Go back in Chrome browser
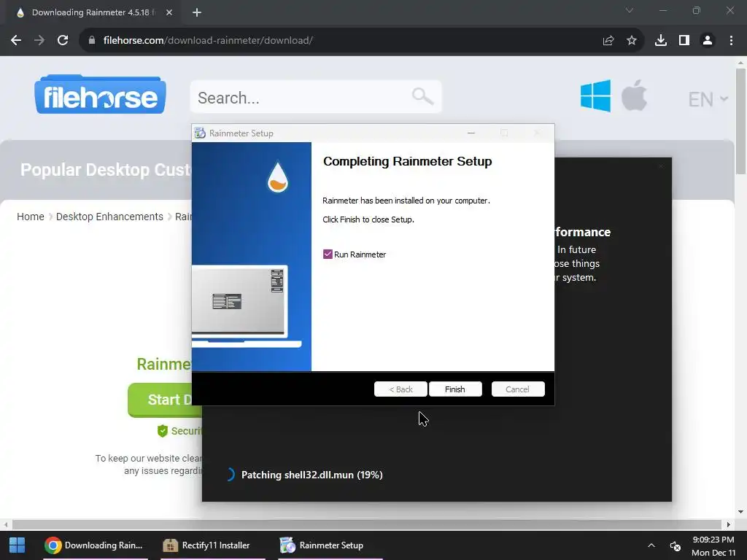 click(x=16, y=41)
